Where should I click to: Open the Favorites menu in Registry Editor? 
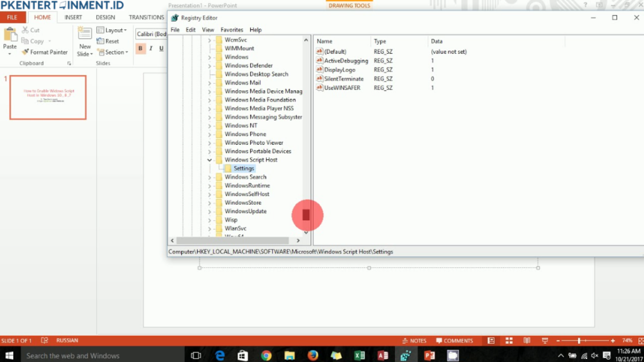231,29
